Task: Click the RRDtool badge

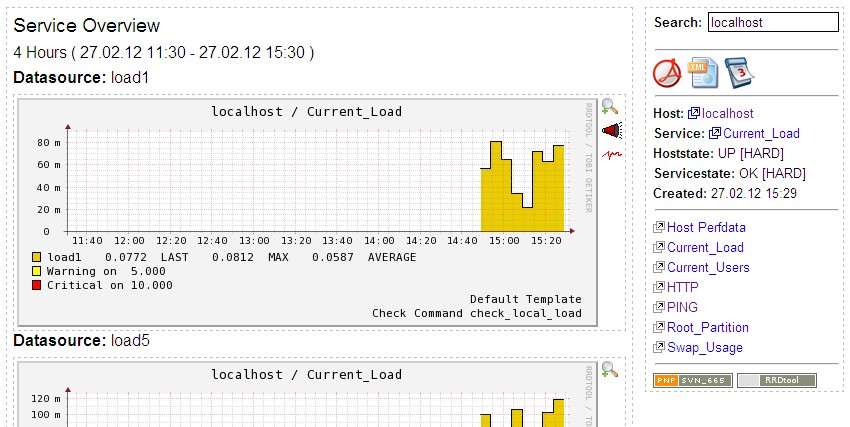Action: pos(777,380)
